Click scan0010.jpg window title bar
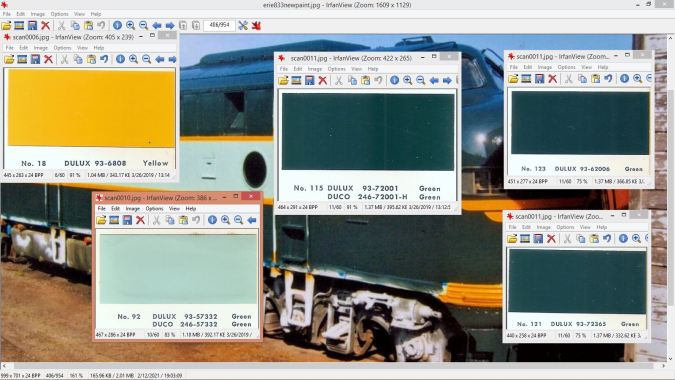Image resolution: width=675 pixels, height=380 pixels. click(x=177, y=198)
